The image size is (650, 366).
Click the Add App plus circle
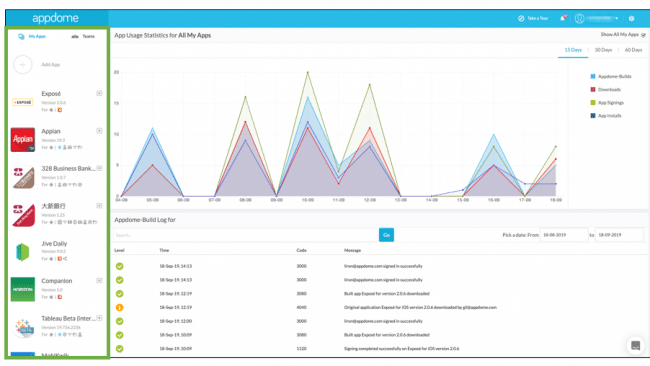pos(23,65)
